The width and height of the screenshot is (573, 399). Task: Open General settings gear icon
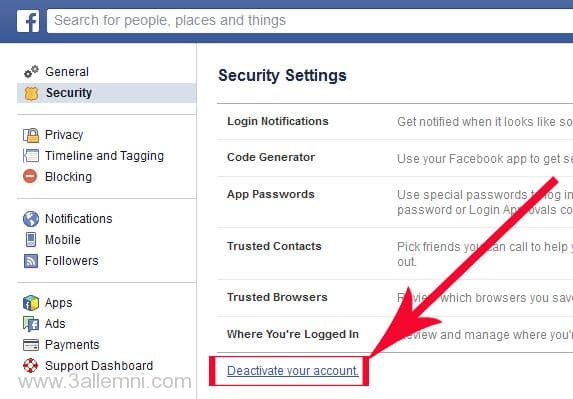tap(31, 72)
